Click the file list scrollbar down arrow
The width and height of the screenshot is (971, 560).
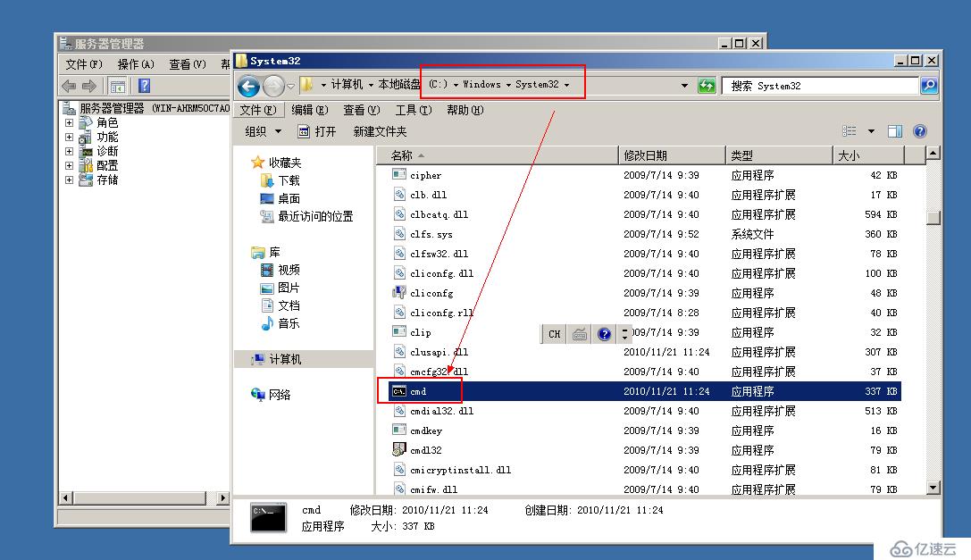click(x=933, y=488)
